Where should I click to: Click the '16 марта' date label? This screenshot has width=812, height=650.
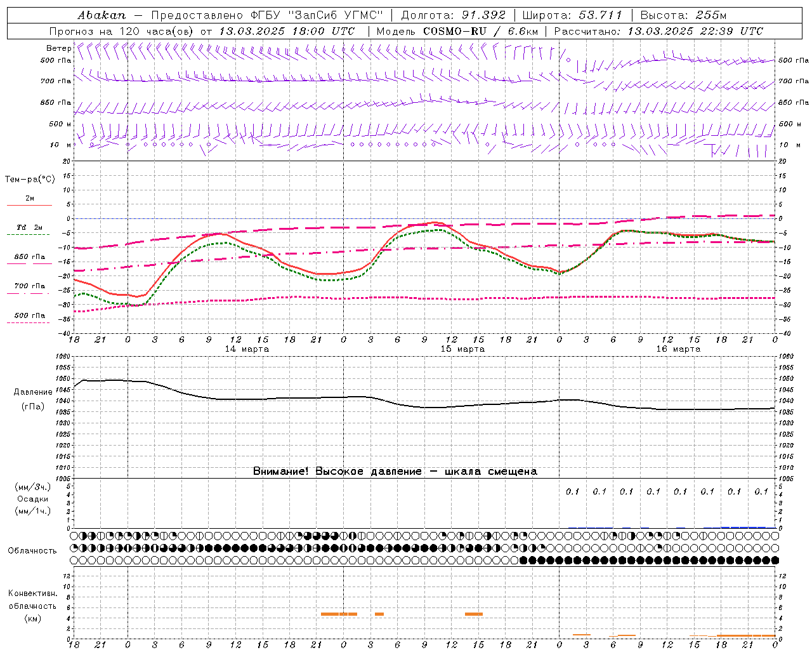(679, 349)
